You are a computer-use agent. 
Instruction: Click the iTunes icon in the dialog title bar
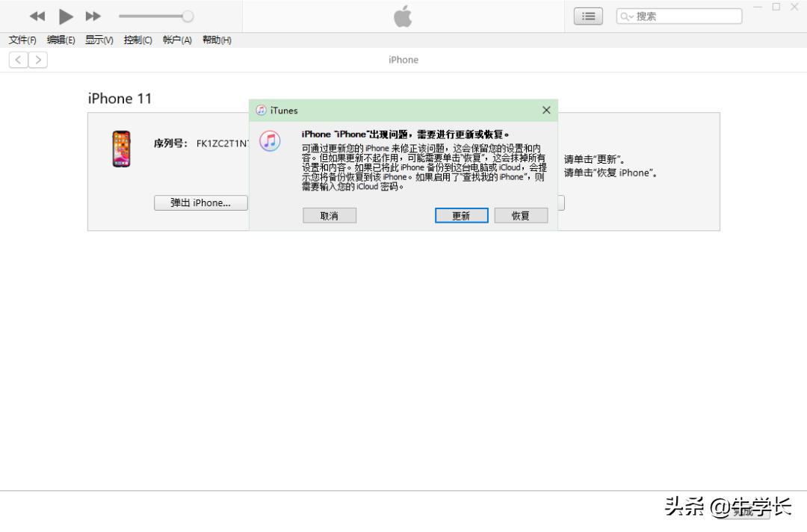[x=261, y=110]
